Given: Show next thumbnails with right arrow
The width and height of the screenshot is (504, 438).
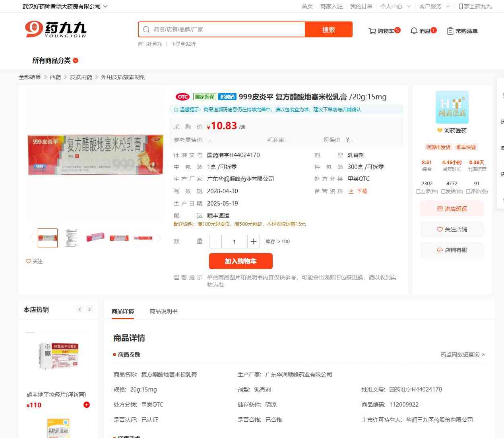Looking at the screenshot, I should 159,238.
